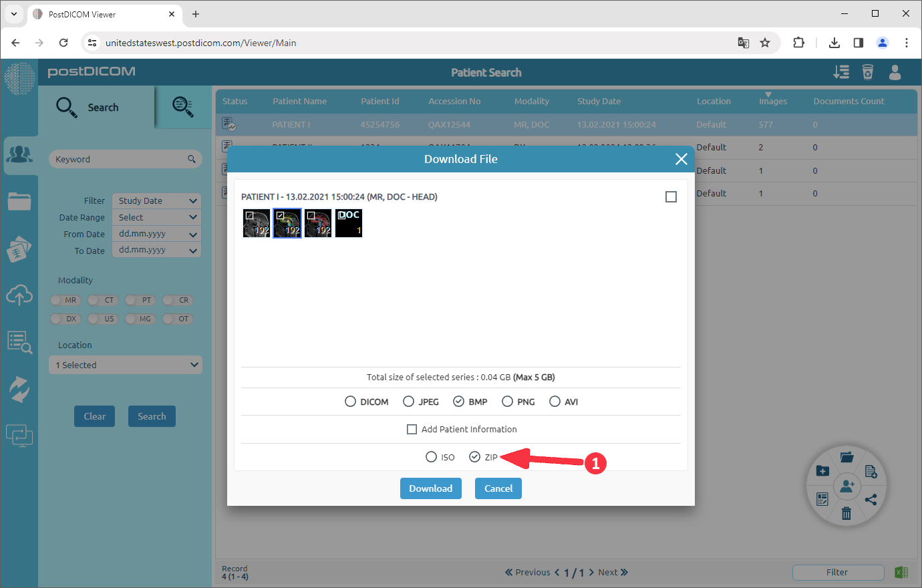The height and width of the screenshot is (588, 922).
Task: Enable Add Patient Information
Action: [412, 429]
